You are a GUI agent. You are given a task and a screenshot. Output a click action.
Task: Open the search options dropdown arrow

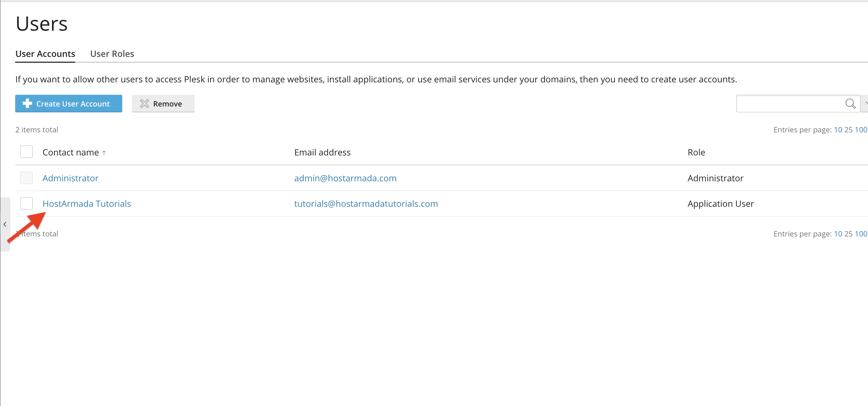[x=865, y=103]
